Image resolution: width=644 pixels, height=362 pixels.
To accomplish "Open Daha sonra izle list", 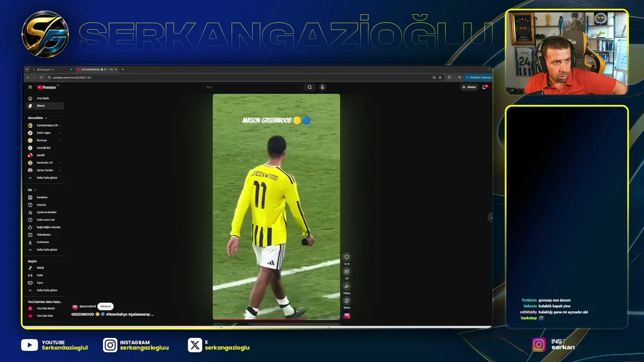I will [45, 220].
